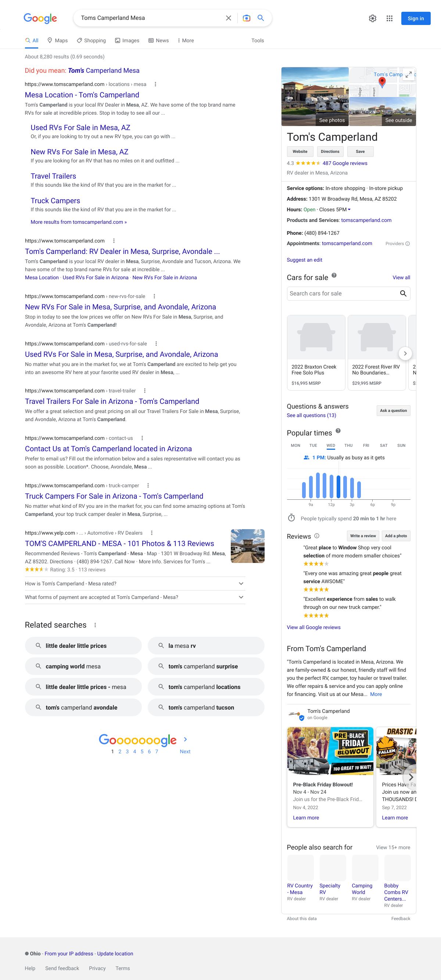Expand the map with the fullscreen icon

(408, 75)
